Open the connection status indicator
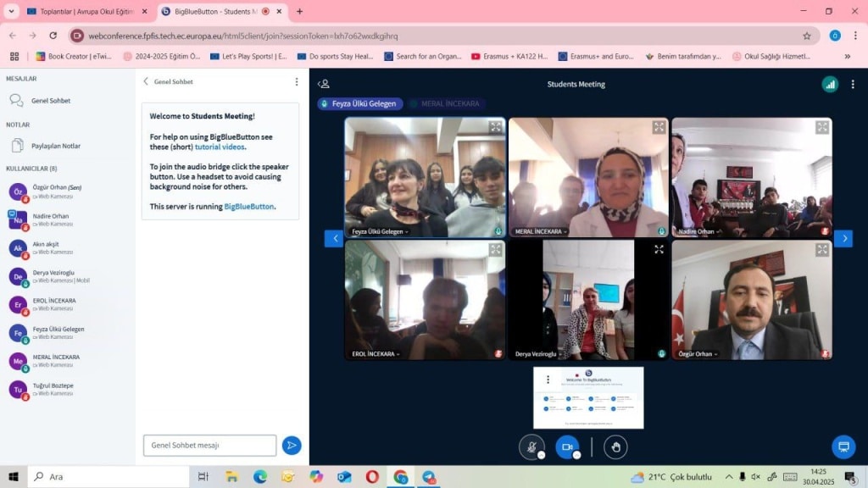Viewport: 868px width, 488px height. [830, 84]
